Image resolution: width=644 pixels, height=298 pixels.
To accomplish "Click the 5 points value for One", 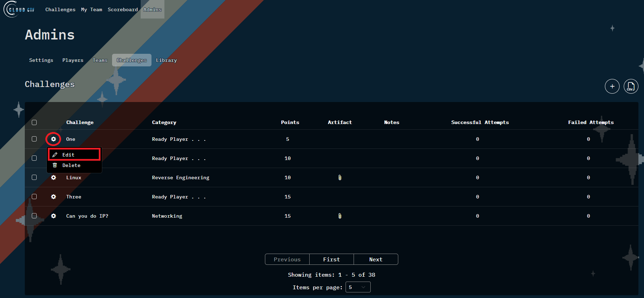I will click(x=288, y=139).
